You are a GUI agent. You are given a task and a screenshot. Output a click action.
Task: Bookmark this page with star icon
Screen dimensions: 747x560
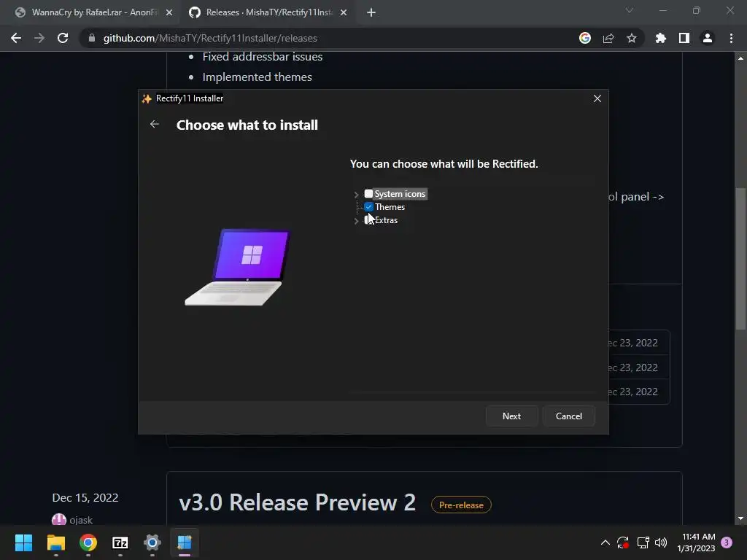coord(632,38)
